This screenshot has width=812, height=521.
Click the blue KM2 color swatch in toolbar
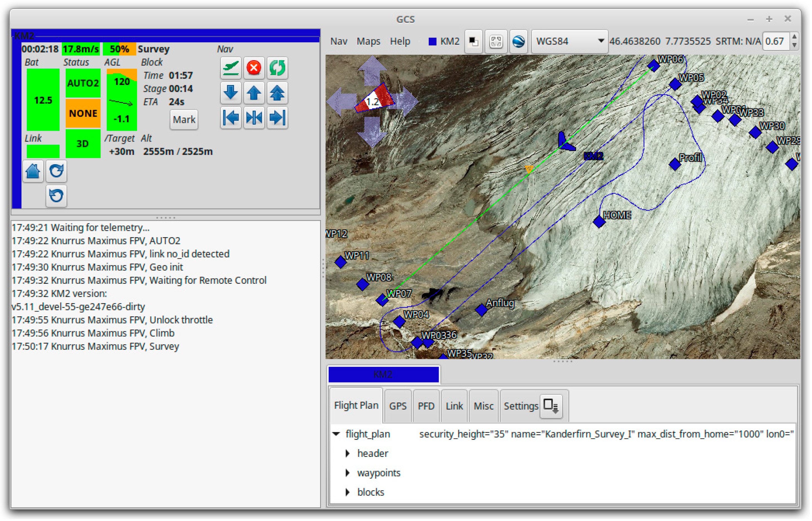pyautogui.click(x=432, y=41)
